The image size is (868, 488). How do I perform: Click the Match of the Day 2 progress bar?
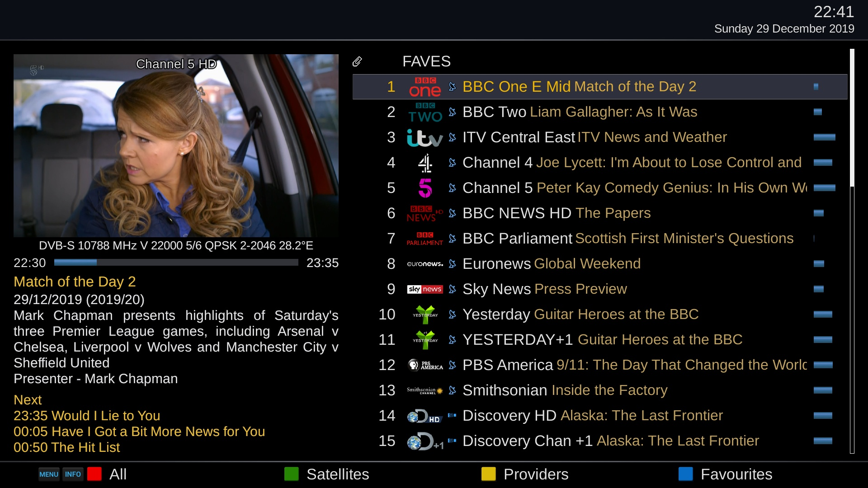point(176,263)
